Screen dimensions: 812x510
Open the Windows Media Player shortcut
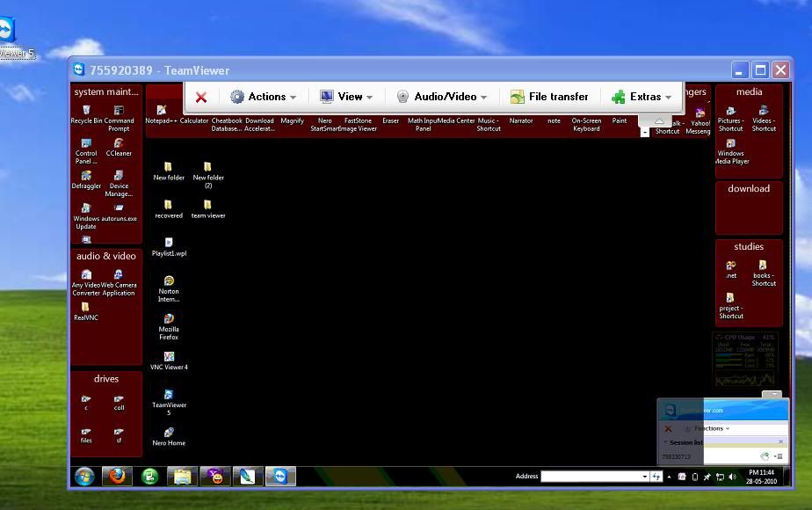click(x=730, y=144)
